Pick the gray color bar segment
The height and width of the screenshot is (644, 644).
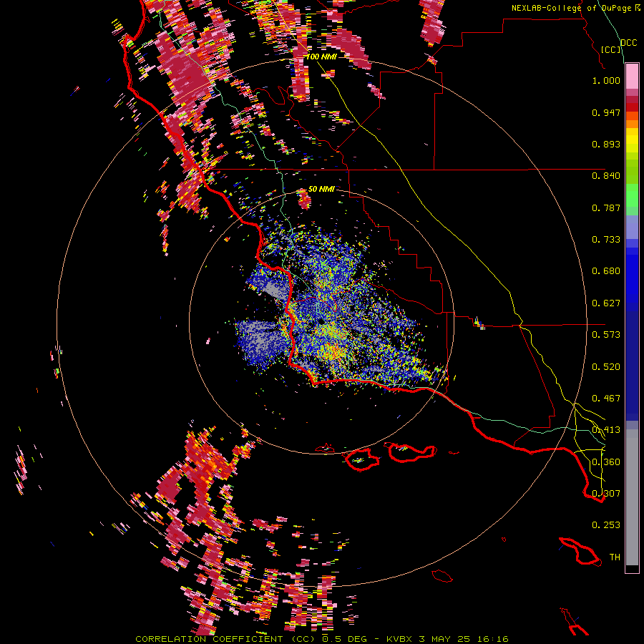[632, 497]
